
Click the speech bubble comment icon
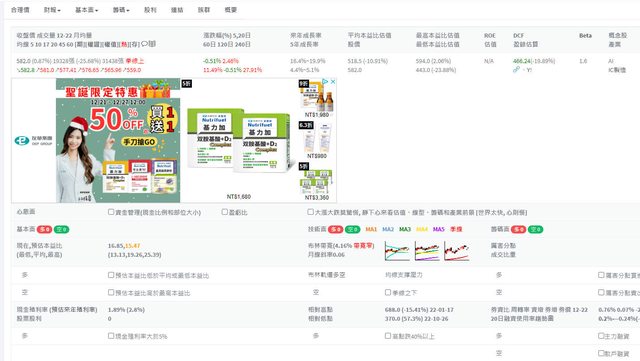point(144,44)
